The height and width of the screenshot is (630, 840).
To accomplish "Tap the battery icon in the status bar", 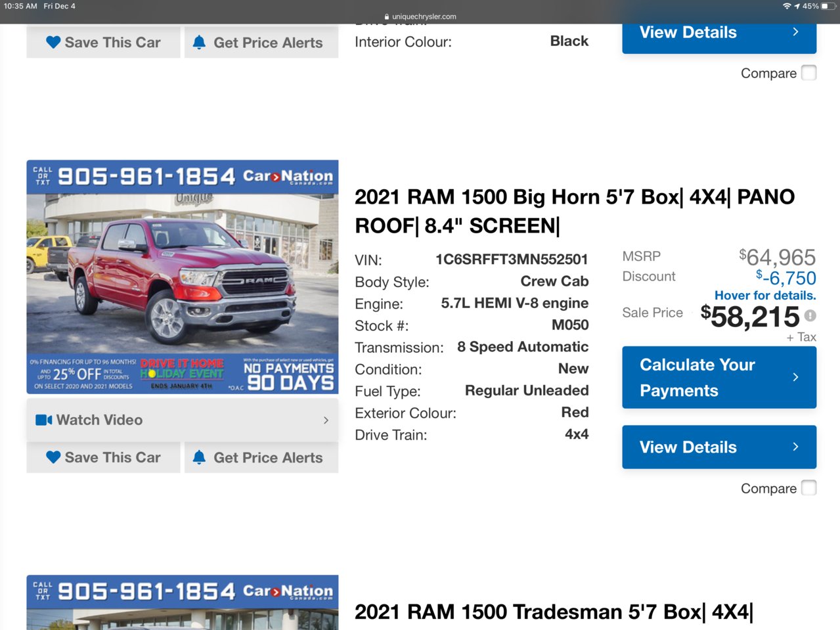I will click(829, 6).
